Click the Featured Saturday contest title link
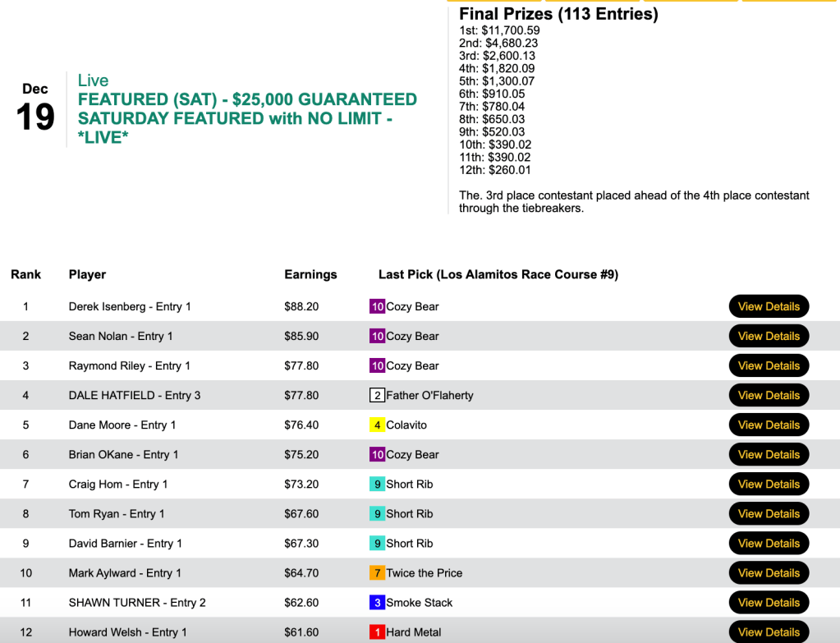This screenshot has height=643, width=840. tap(246, 118)
